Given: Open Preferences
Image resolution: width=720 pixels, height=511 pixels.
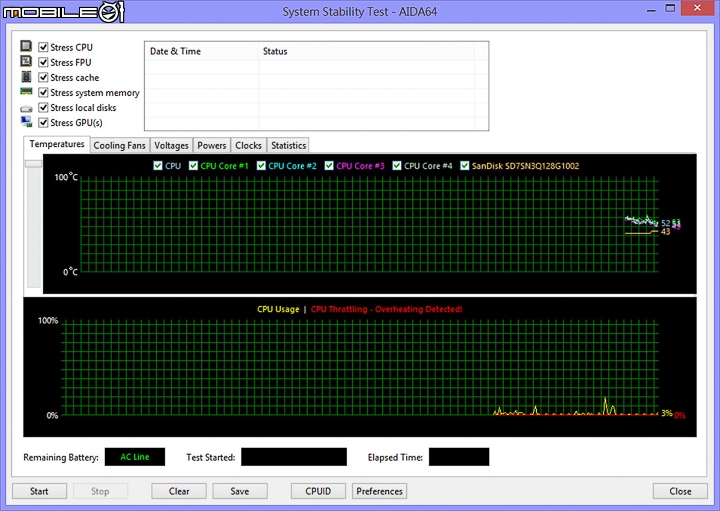Looking at the screenshot, I should 379,491.
